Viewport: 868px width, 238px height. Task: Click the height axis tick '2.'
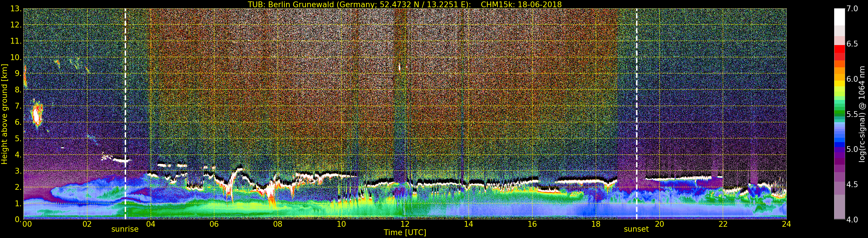[18, 187]
